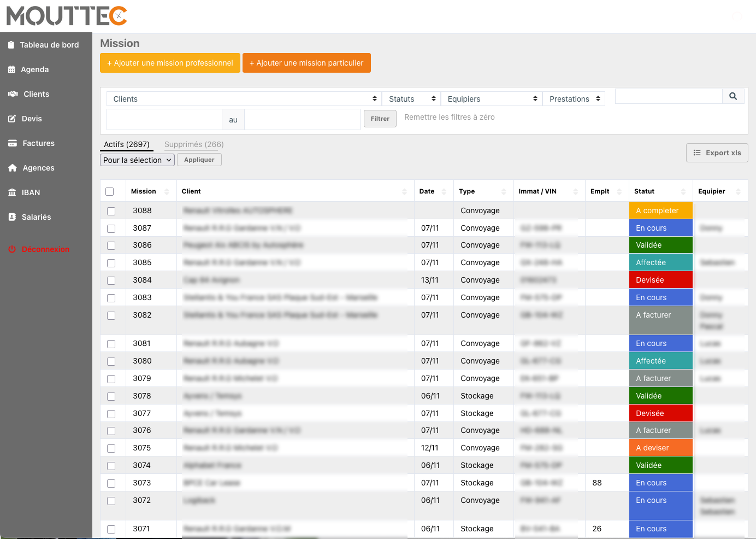
Task: Check the box for mission 3079
Action: click(111, 379)
